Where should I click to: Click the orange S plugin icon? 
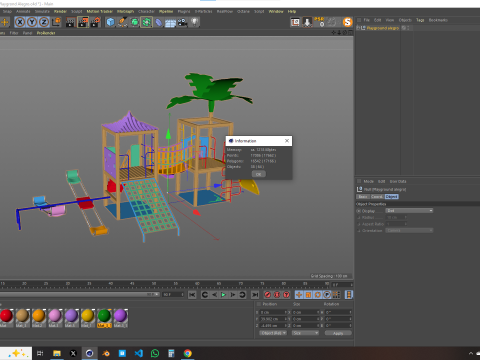click(347, 22)
